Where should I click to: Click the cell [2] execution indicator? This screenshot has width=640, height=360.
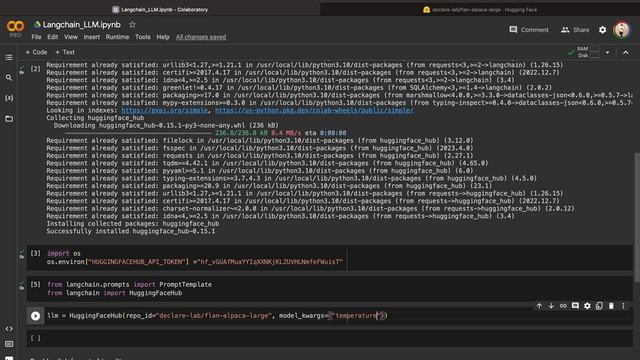pyautogui.click(x=36, y=69)
